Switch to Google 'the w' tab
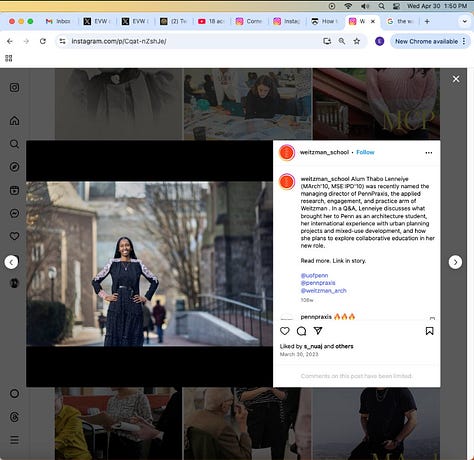The image size is (474, 460). (x=401, y=21)
